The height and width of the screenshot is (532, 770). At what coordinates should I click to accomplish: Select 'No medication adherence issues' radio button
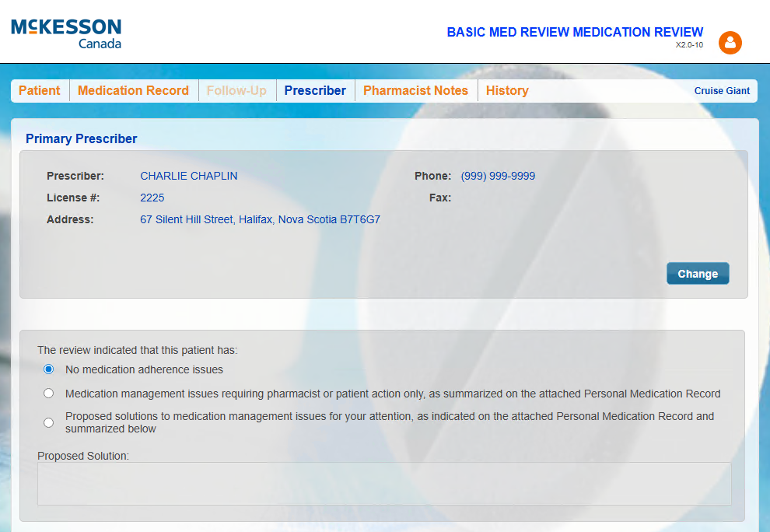click(49, 369)
